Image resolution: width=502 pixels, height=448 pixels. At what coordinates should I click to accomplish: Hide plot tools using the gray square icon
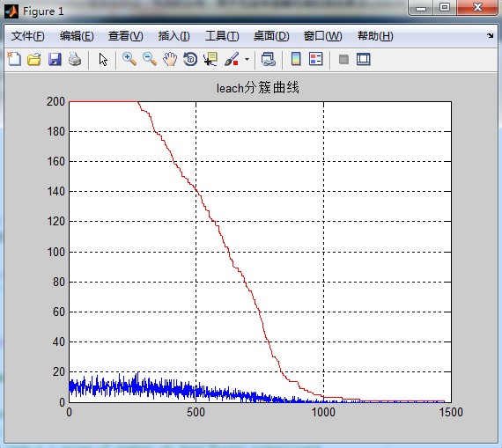pos(343,60)
